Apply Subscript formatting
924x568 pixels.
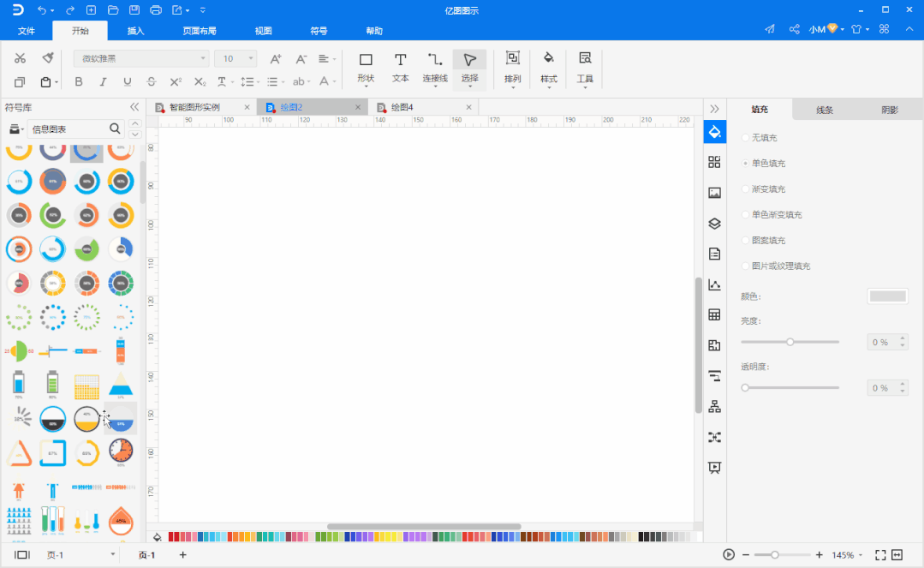200,82
